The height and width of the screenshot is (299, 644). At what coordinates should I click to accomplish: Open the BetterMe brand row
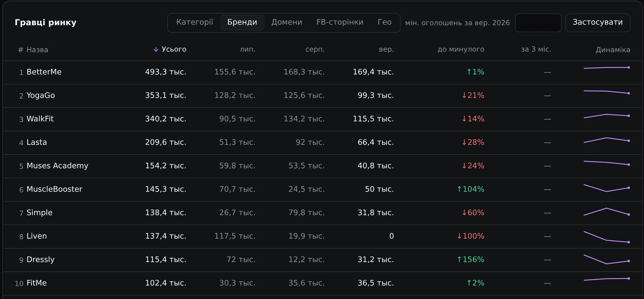point(323,72)
